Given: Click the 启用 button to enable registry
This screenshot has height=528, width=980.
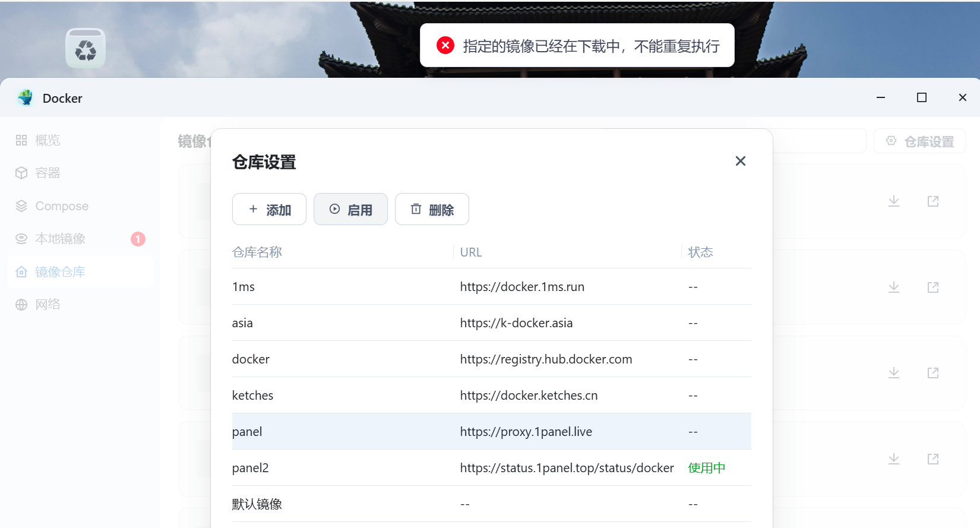Looking at the screenshot, I should [x=350, y=209].
